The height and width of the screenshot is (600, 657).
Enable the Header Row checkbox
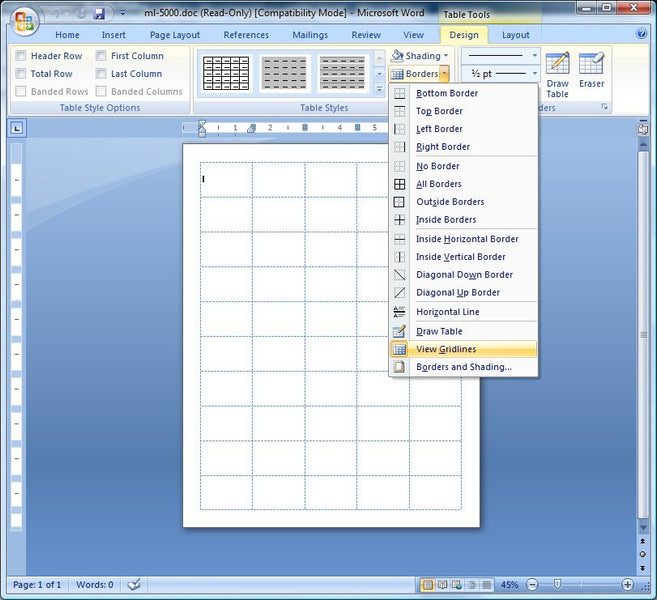21,56
